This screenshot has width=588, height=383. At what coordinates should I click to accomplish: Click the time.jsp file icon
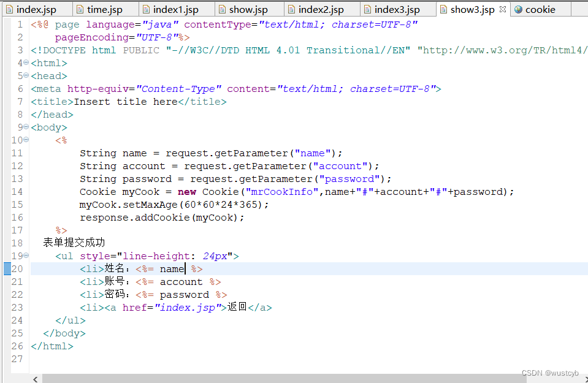[80, 9]
